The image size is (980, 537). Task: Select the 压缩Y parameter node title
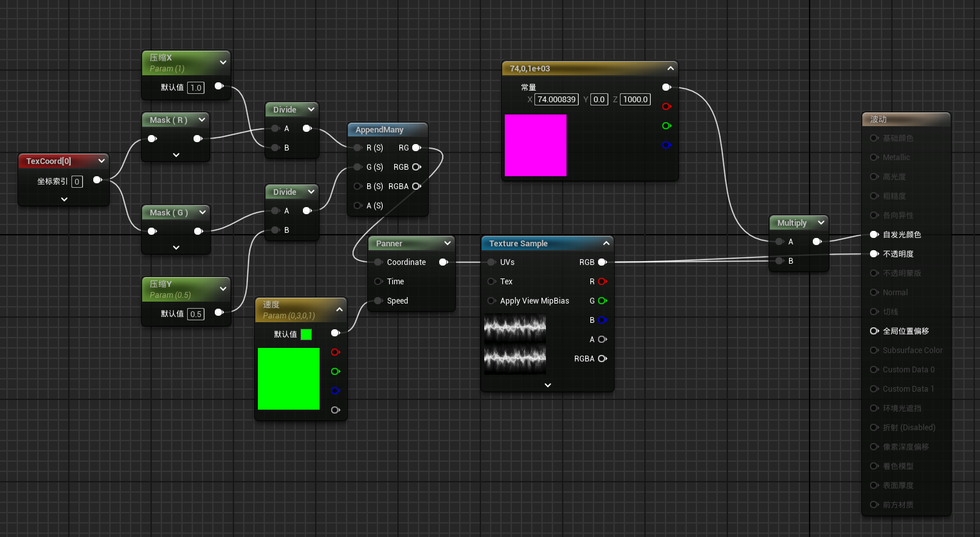tap(161, 284)
